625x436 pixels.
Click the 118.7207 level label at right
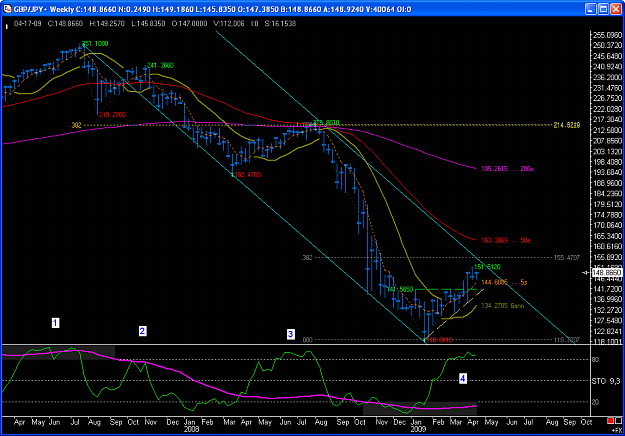(567, 340)
